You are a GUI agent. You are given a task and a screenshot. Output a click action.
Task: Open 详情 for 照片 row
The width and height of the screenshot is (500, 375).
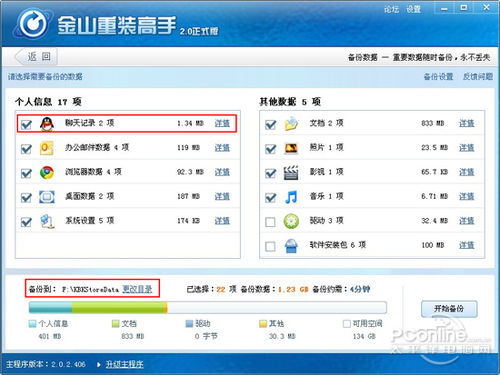pyautogui.click(x=466, y=148)
